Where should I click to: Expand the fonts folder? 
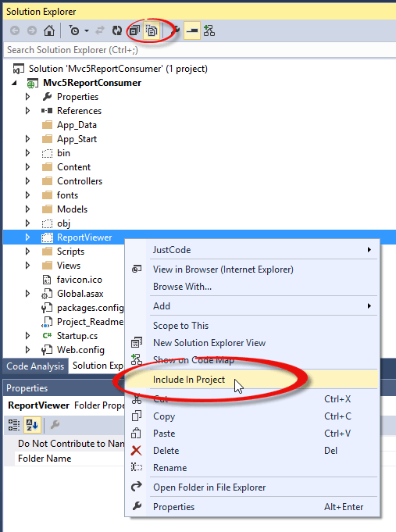click(28, 195)
